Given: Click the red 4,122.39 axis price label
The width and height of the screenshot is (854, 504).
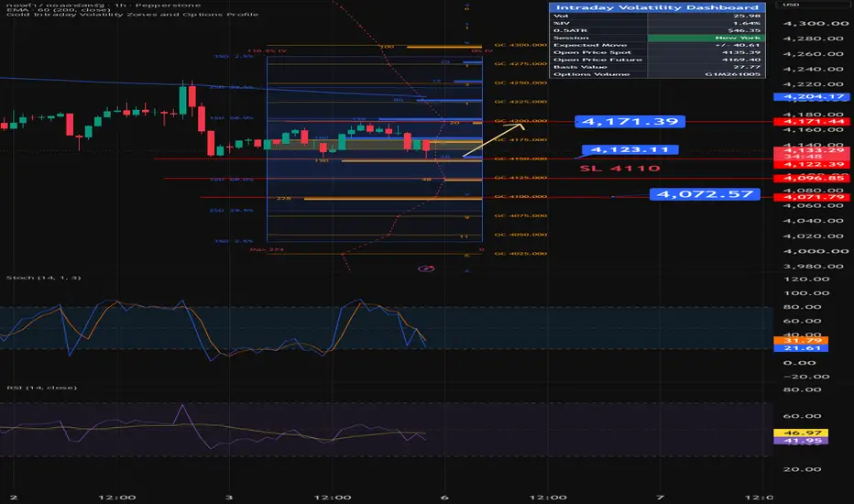Looking at the screenshot, I should tap(812, 164).
